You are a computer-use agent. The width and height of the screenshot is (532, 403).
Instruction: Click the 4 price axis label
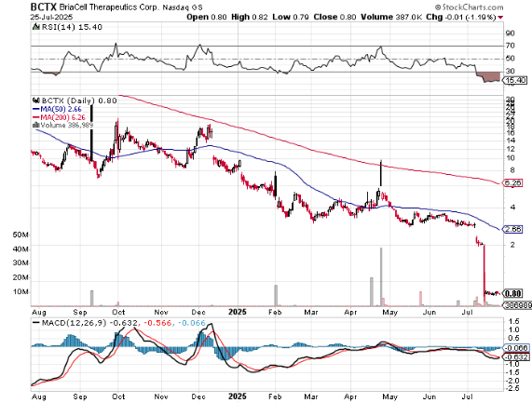512,208
